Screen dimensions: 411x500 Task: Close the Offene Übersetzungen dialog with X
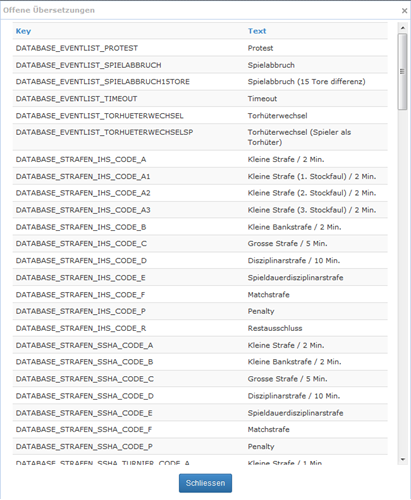(x=404, y=11)
